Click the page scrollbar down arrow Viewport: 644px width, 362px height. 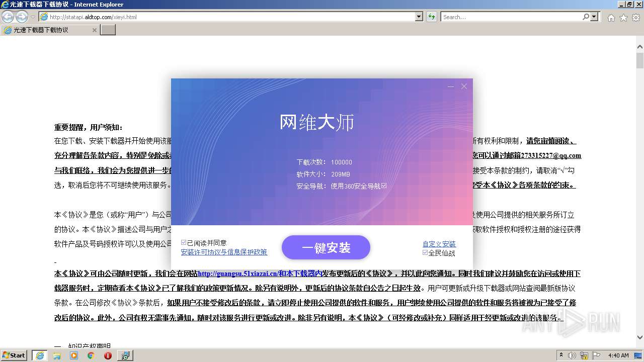pos(639,338)
